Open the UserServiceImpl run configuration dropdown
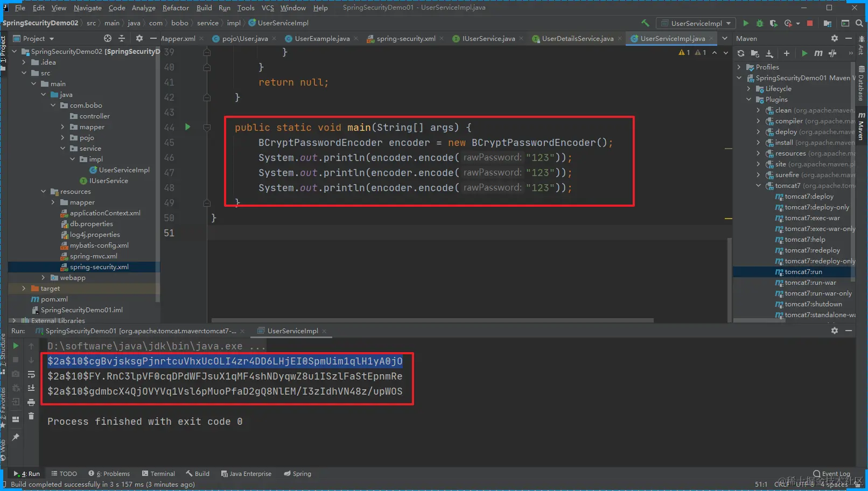Screen dimensions: 868x491 coord(696,23)
